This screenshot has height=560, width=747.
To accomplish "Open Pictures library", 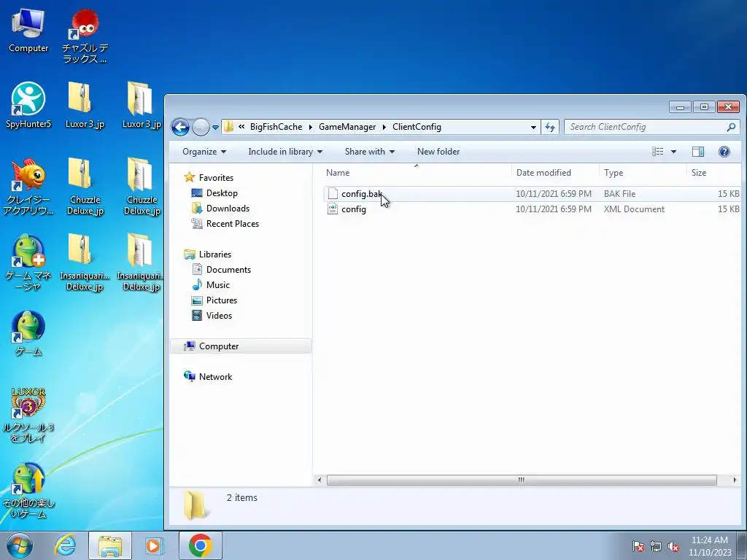I will [x=222, y=300].
